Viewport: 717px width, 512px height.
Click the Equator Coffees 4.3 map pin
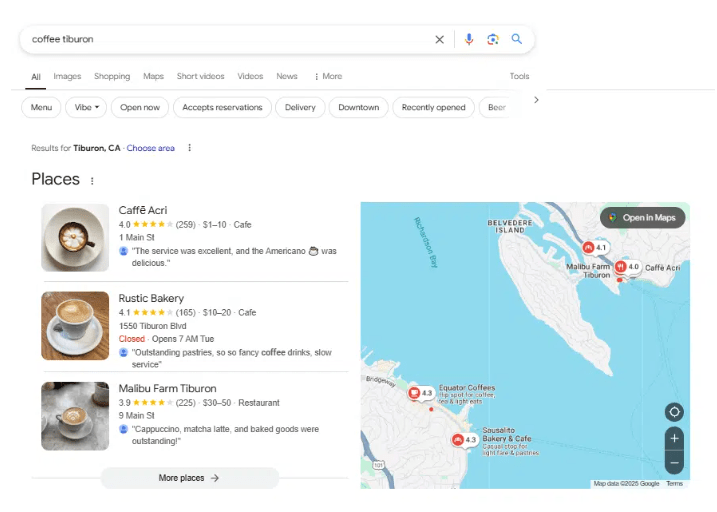[x=421, y=393]
